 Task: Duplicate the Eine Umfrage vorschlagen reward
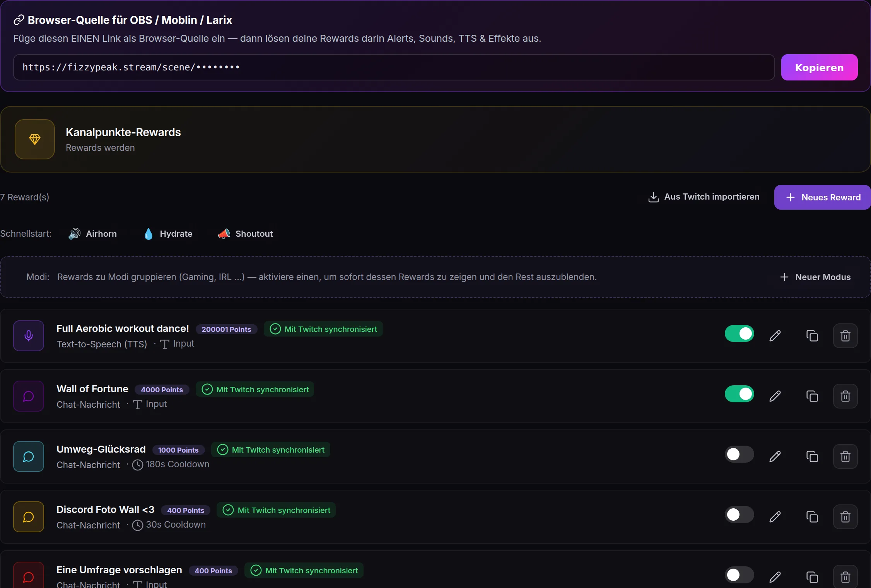[812, 577]
